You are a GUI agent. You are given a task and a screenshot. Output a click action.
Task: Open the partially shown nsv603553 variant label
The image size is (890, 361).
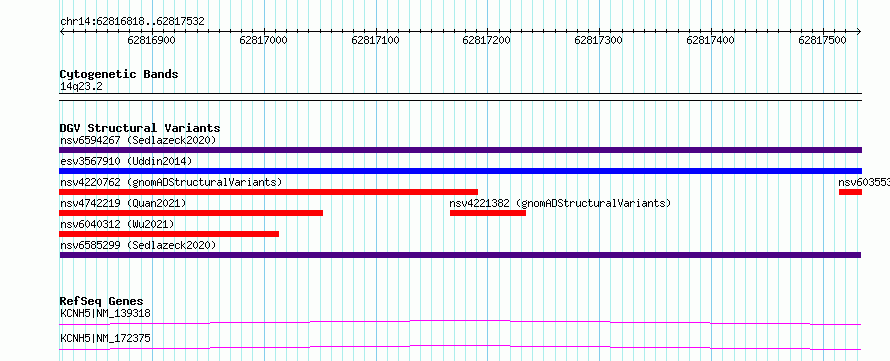pyautogui.click(x=864, y=182)
